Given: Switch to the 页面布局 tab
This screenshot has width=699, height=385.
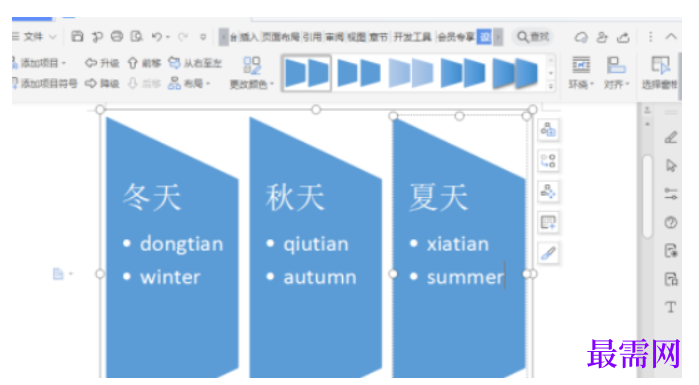Looking at the screenshot, I should 280,37.
